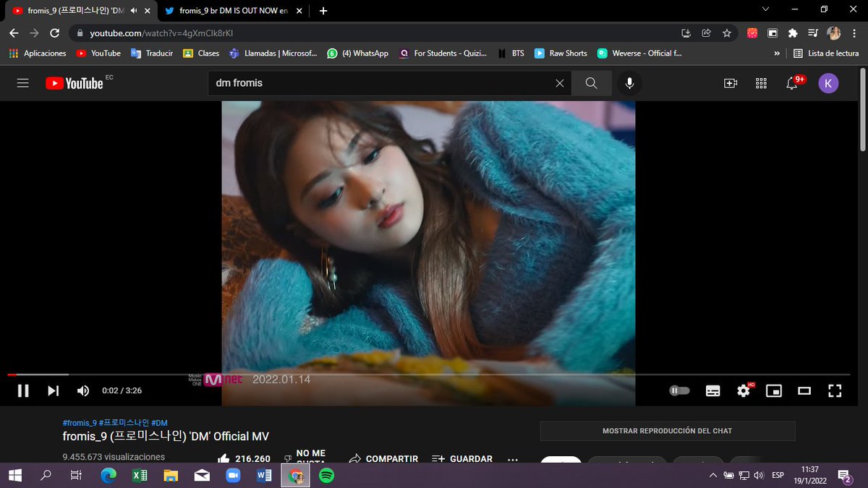This screenshot has width=868, height=488.
Task: Open the YouTube guide hamburger menu
Action: (x=23, y=83)
